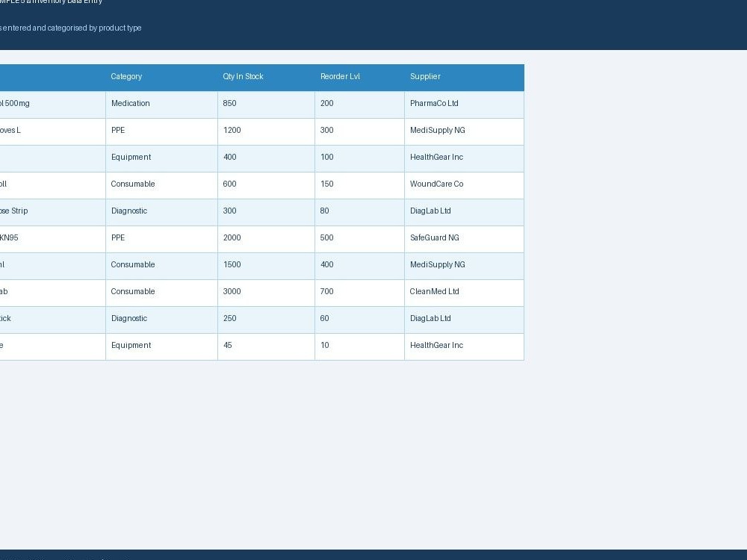This screenshot has width=747, height=560.
Task: Select the WoundCare Co supplier cell
Action: (464, 185)
